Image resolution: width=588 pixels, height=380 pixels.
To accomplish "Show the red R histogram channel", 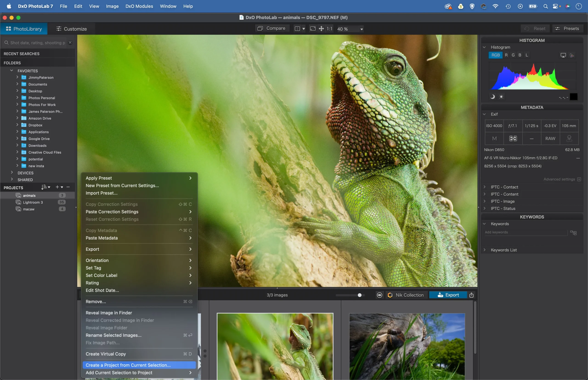I will tap(506, 55).
